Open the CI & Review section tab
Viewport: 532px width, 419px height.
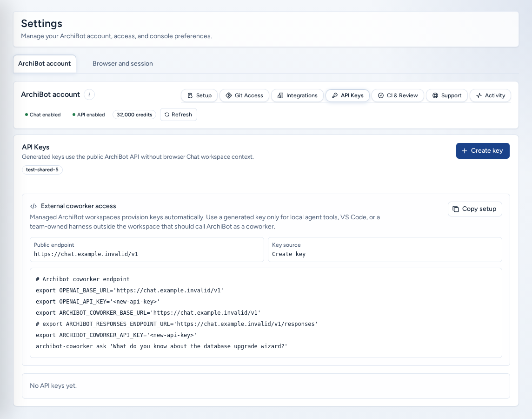(398, 95)
